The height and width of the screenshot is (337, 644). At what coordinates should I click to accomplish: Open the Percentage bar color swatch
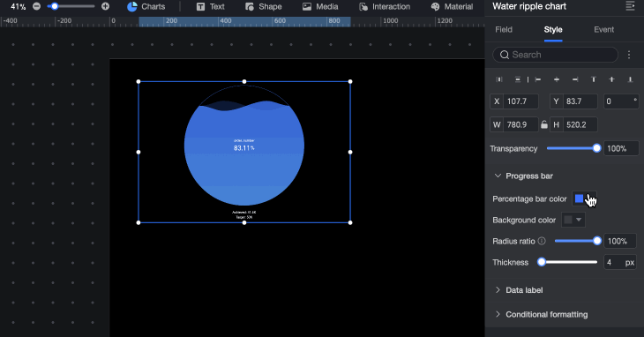coord(579,198)
